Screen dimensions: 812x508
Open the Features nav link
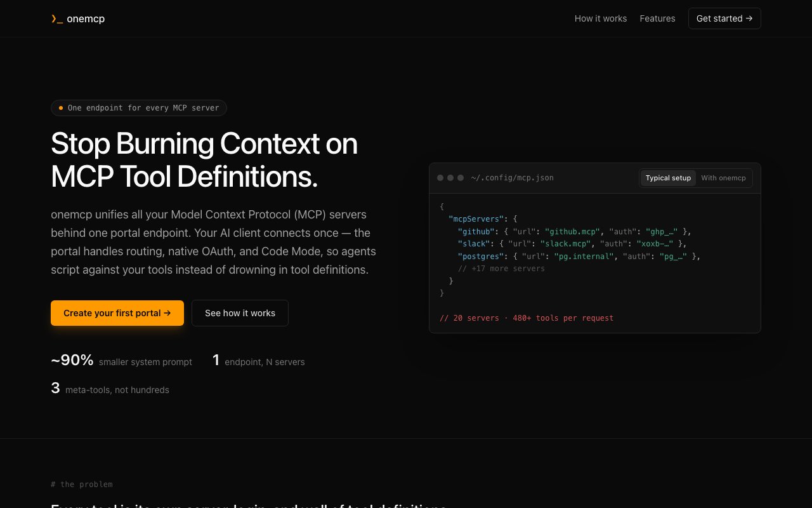tap(657, 18)
